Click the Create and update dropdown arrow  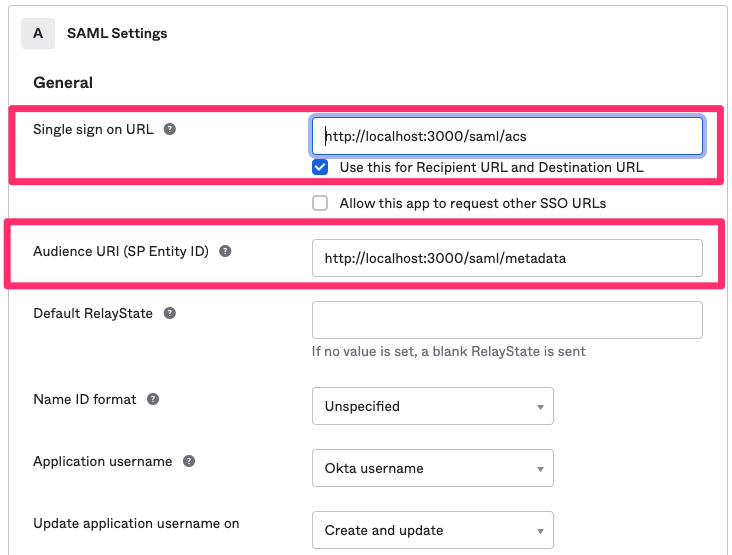[540, 531]
